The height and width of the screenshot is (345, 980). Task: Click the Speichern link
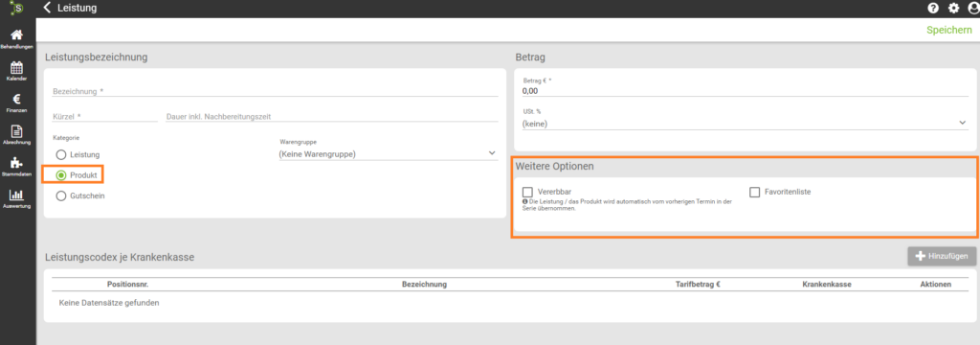click(x=948, y=30)
